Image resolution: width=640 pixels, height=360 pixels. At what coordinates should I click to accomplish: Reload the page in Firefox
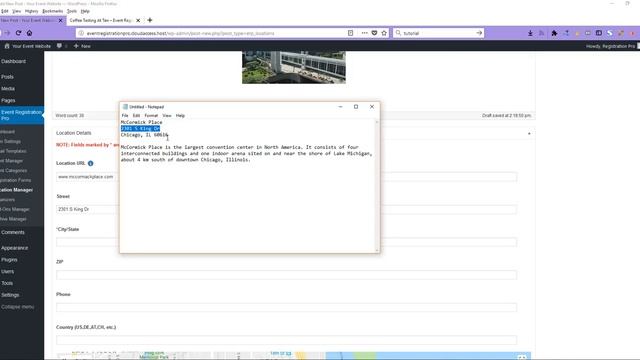[18, 33]
